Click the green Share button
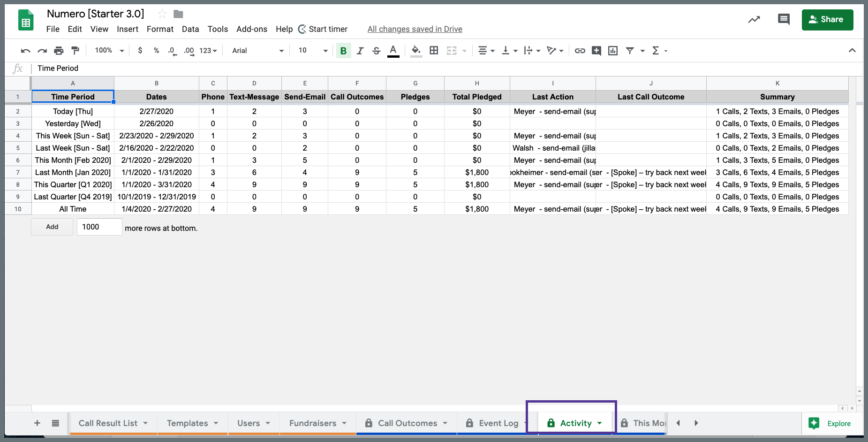The width and height of the screenshot is (868, 442). [x=827, y=20]
